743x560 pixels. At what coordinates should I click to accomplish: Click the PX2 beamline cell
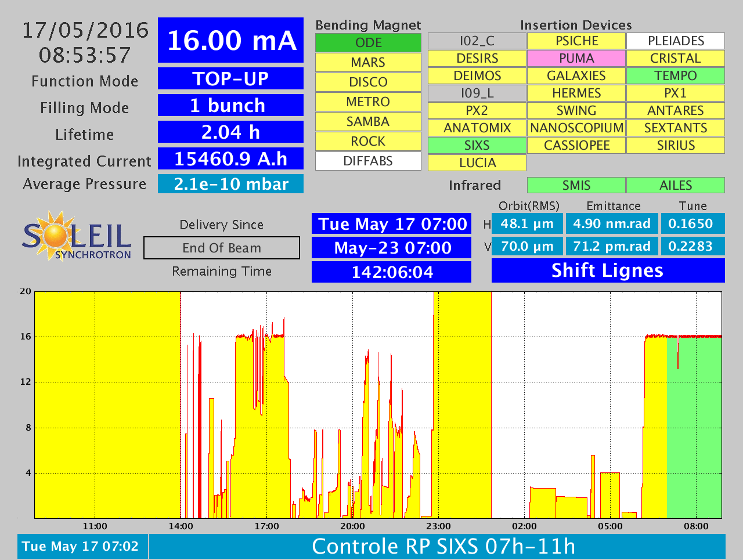[477, 111]
